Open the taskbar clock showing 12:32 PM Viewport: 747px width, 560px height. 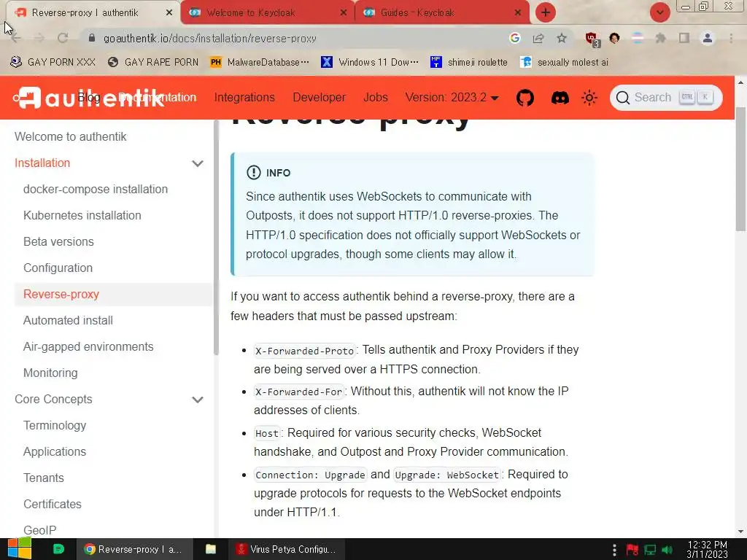[708, 549]
